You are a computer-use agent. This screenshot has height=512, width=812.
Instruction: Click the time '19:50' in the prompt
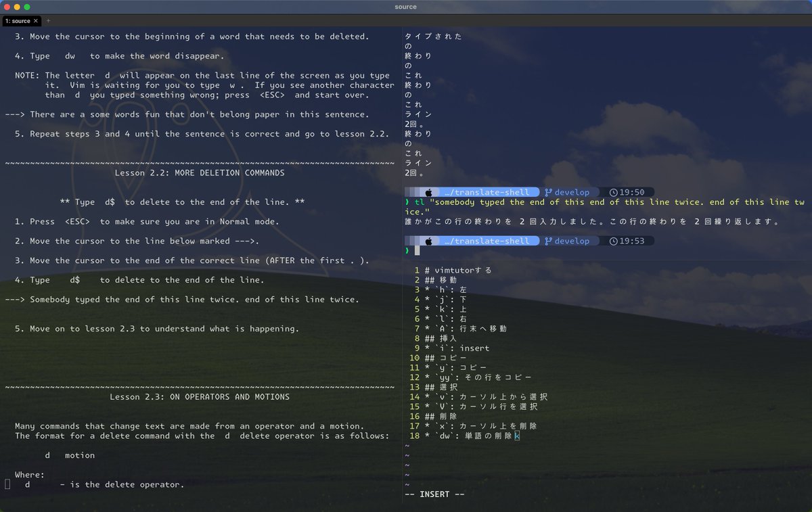tap(632, 192)
